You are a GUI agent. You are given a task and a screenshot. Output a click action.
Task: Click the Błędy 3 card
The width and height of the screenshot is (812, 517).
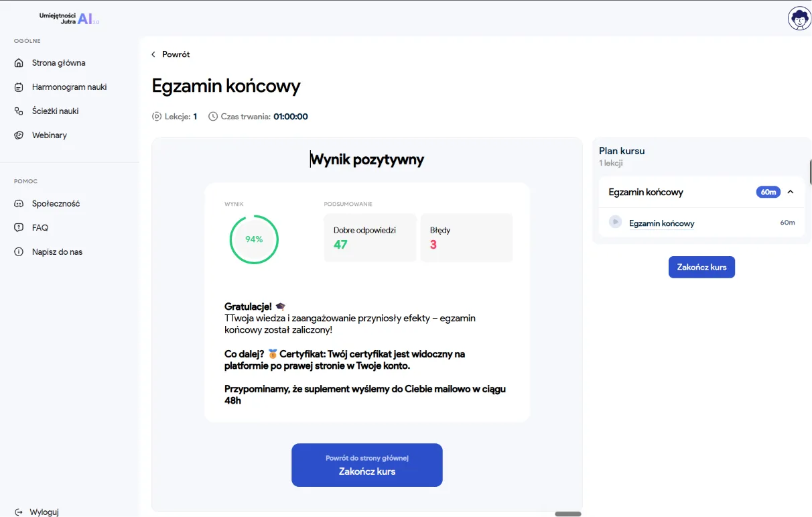pyautogui.click(x=467, y=238)
